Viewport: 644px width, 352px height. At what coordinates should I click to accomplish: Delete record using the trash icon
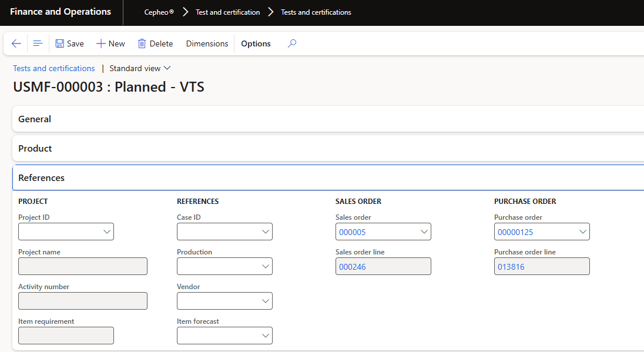coord(142,43)
